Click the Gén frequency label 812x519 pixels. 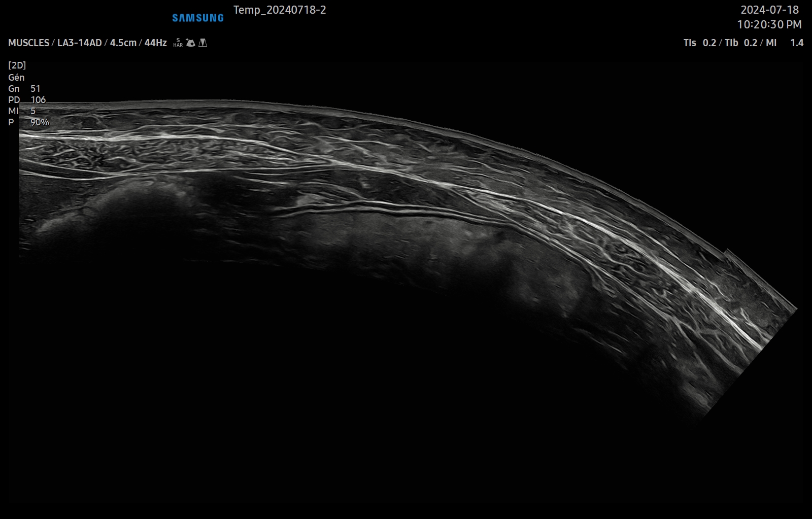[x=16, y=78]
